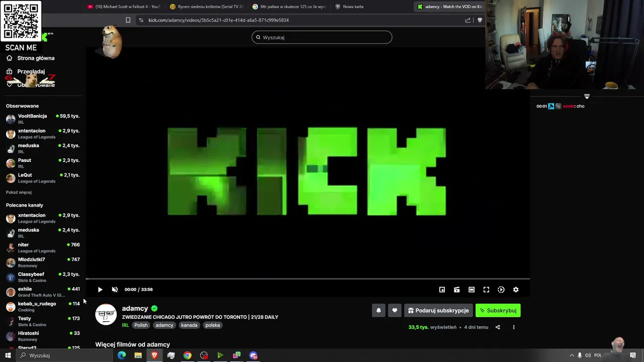
Task: Open Discord from taskbar
Action: point(253,355)
